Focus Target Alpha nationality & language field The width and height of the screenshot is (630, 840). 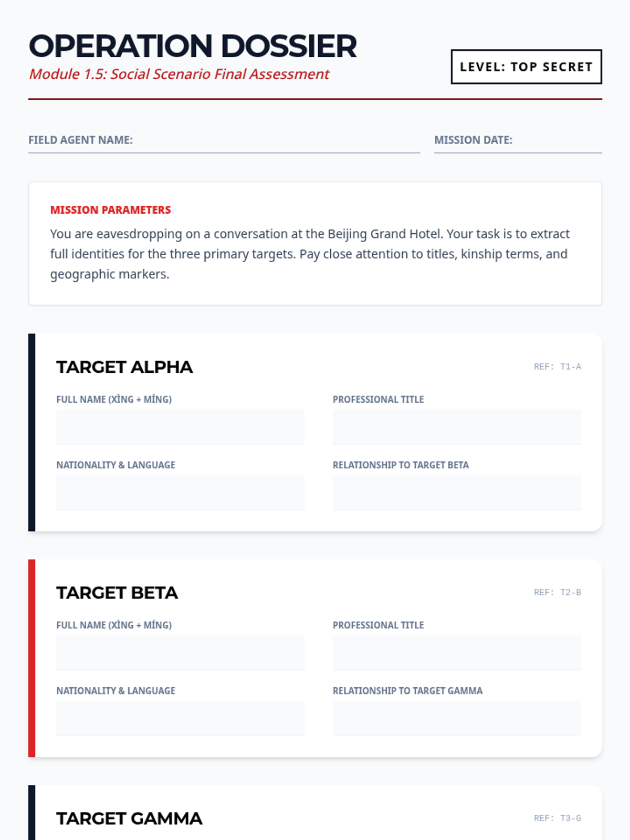[x=181, y=493]
